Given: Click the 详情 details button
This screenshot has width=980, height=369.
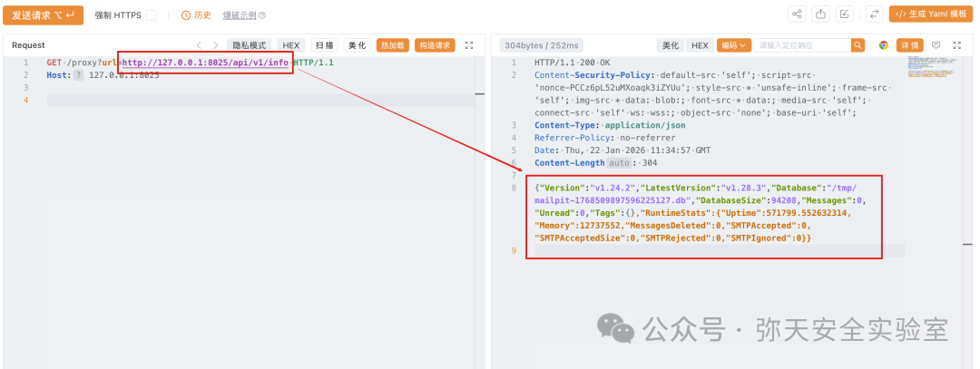Looking at the screenshot, I should pos(909,45).
